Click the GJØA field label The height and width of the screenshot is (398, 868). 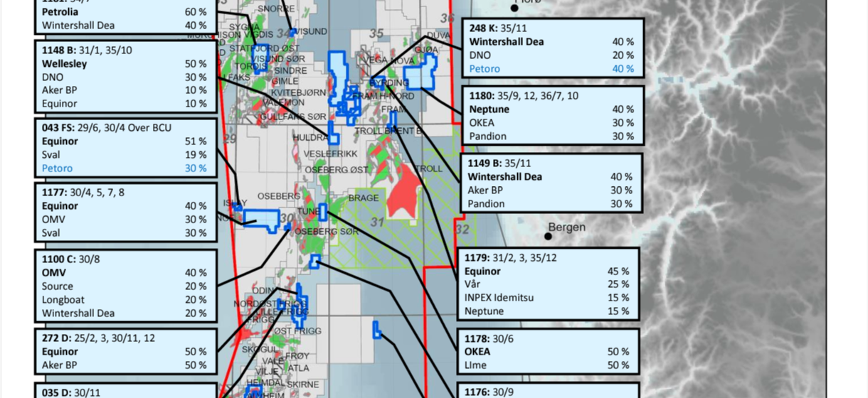click(x=426, y=49)
